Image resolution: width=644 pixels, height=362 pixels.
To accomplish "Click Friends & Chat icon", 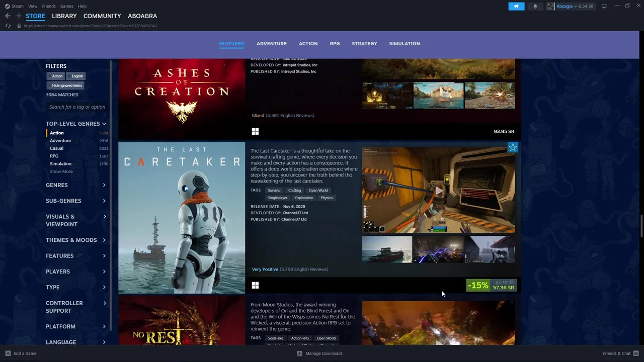I will pos(635,353).
